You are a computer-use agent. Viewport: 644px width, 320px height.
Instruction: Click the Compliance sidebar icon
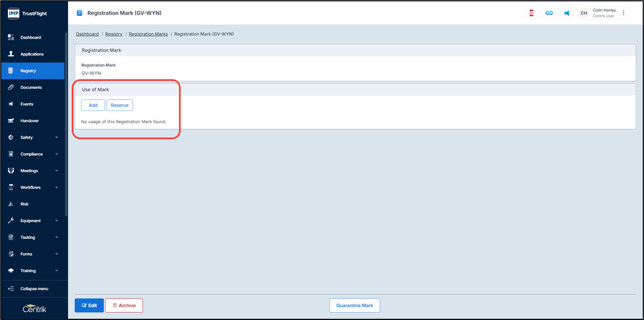[12, 154]
